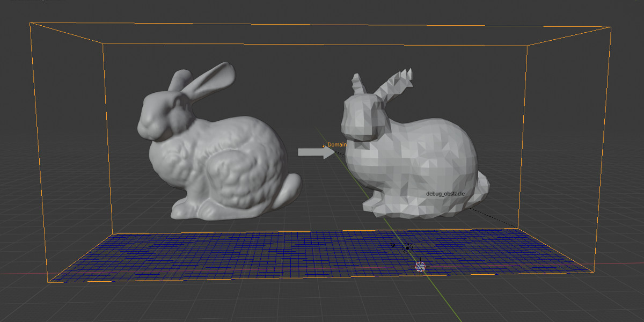
Task: Click the gray arrow between the bunnies
Action: pos(316,152)
